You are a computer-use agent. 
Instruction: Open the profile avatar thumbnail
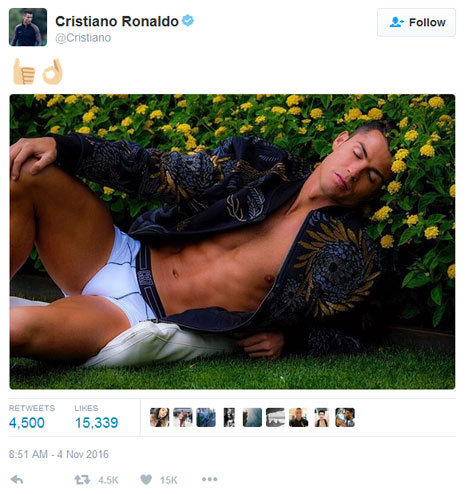[x=28, y=27]
